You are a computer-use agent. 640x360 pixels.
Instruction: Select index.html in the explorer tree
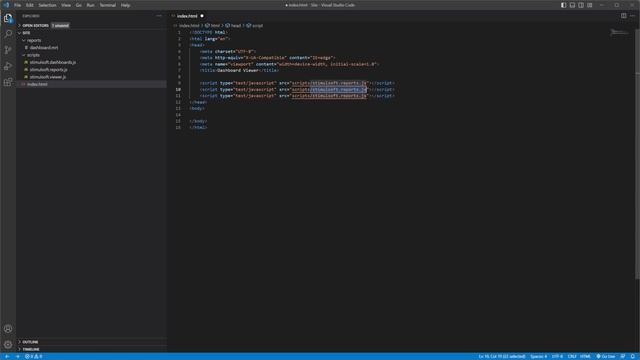[91, 84]
